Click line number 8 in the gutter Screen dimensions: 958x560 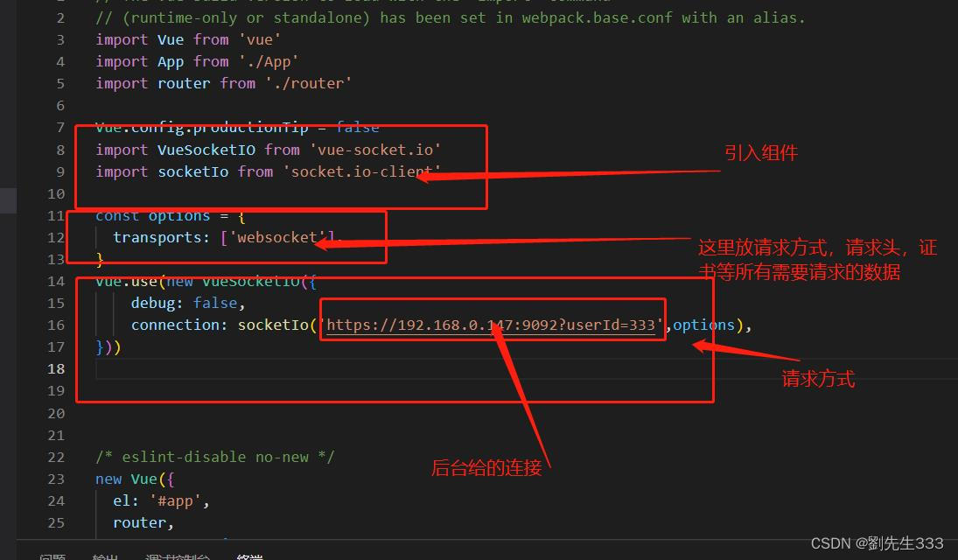pos(59,149)
